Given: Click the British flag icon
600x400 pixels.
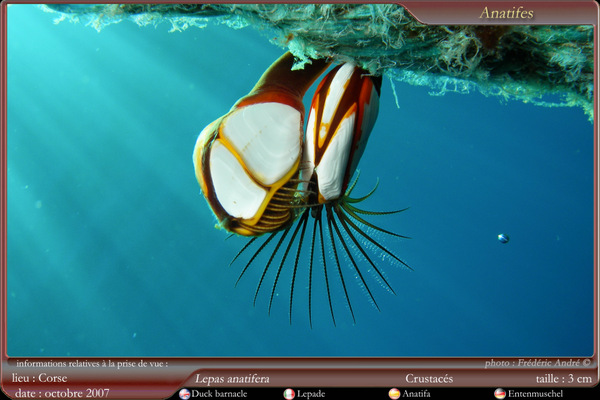Looking at the screenshot, I should coord(184,394).
